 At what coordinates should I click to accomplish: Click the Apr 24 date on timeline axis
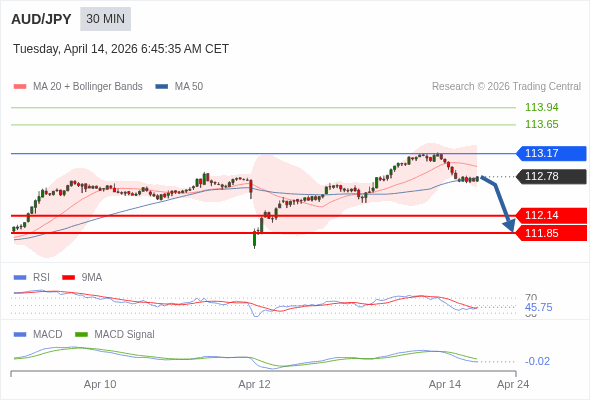click(x=513, y=384)
